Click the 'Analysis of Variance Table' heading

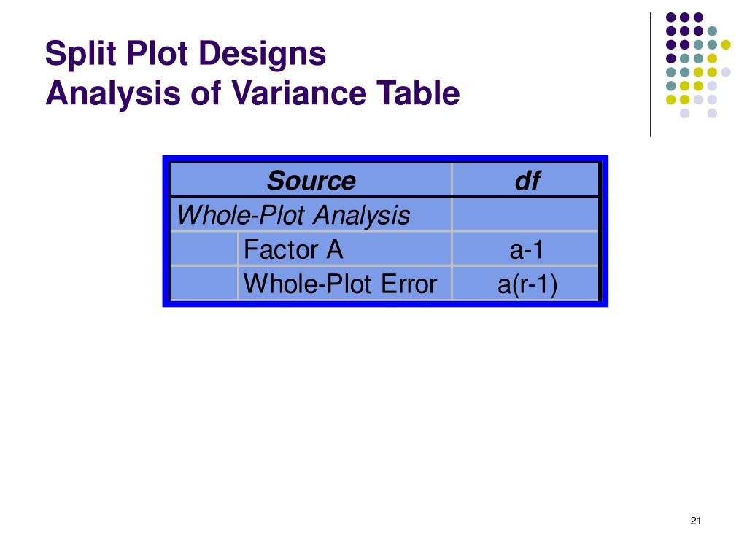tap(252, 93)
